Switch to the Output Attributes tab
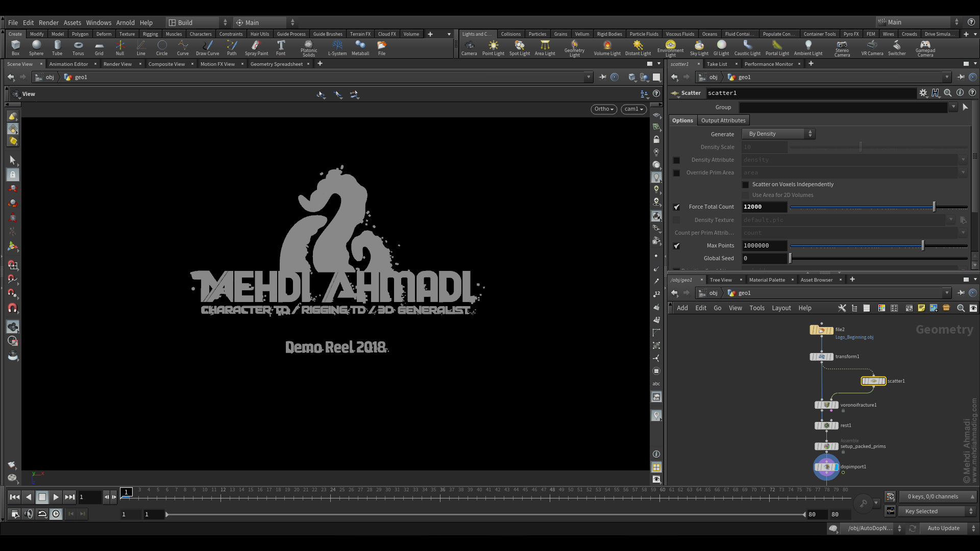This screenshot has height=551, width=980. click(x=723, y=120)
